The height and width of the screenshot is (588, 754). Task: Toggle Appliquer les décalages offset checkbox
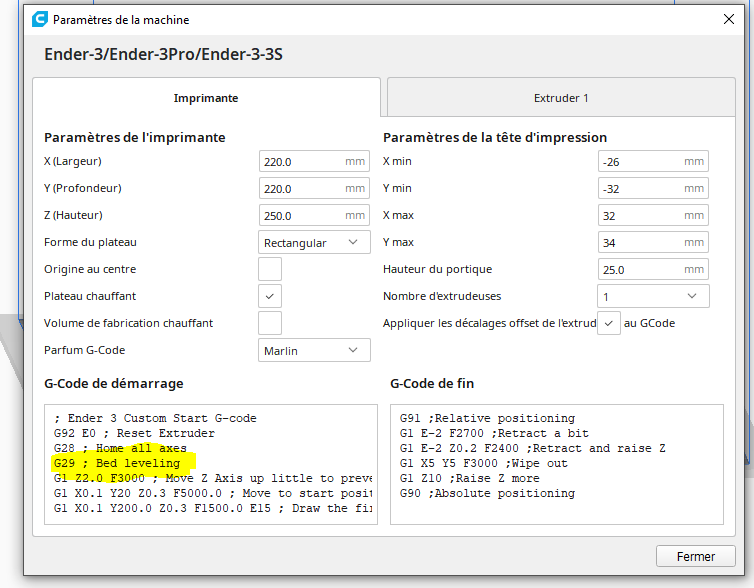(x=609, y=323)
